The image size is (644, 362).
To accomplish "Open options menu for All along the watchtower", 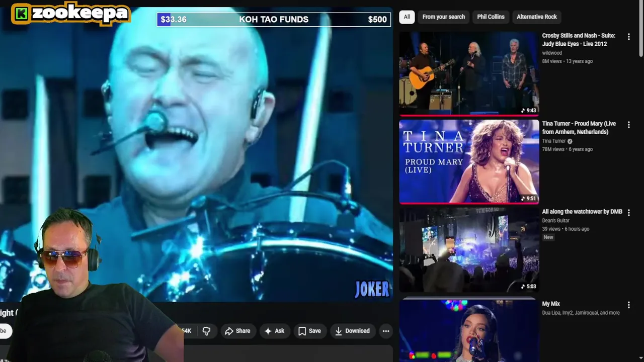I will (628, 213).
